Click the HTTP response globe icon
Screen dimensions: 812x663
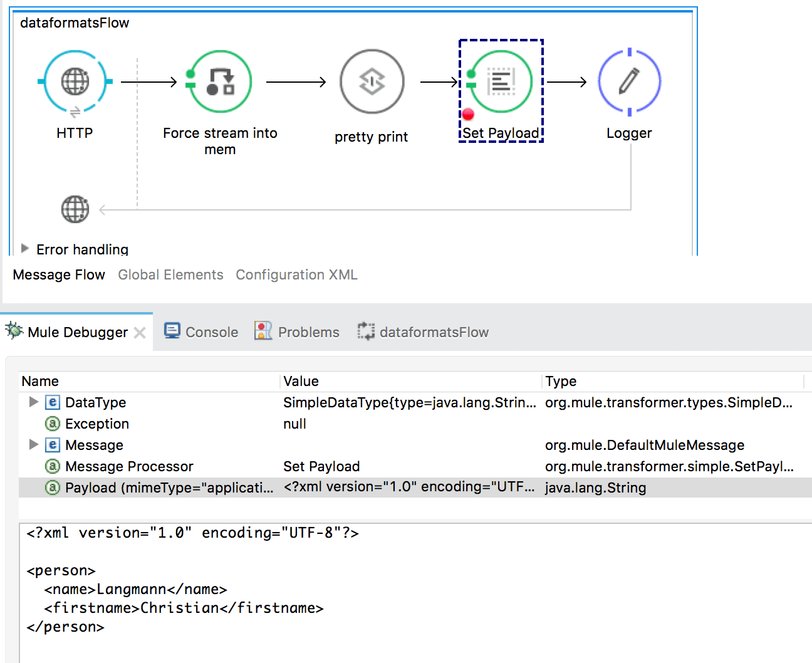coord(75,209)
